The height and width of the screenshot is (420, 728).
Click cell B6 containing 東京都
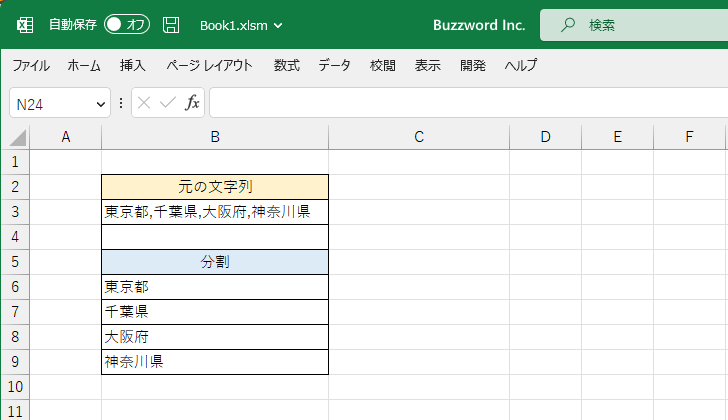[x=215, y=287]
